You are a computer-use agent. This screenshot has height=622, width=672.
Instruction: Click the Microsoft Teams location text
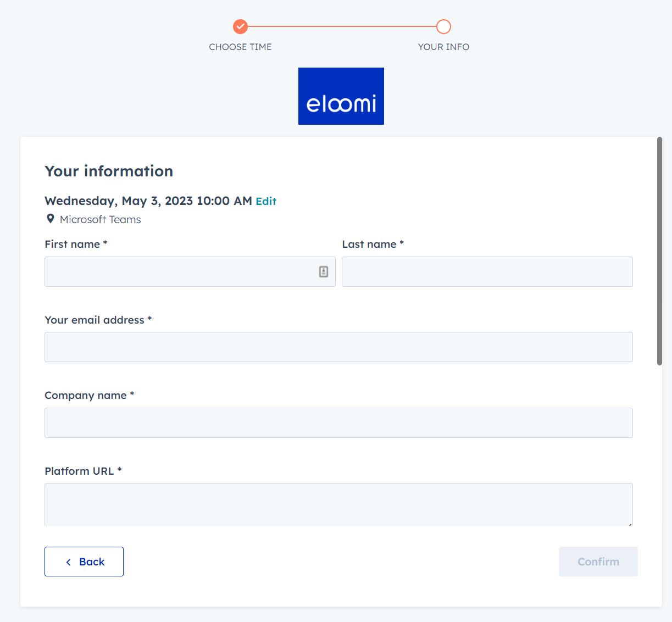101,219
